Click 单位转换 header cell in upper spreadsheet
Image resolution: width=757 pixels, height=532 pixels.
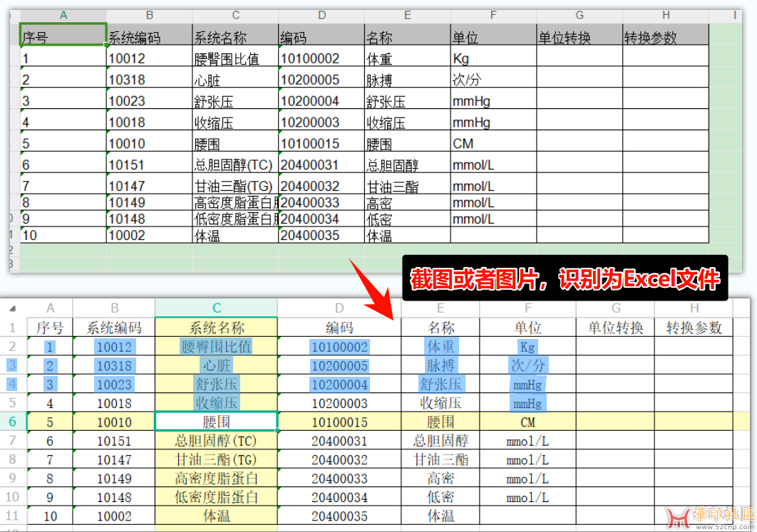pos(580,34)
